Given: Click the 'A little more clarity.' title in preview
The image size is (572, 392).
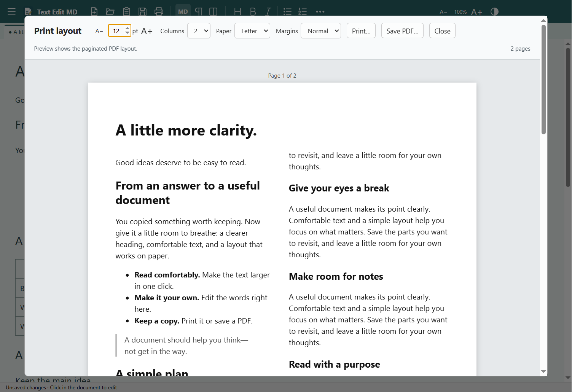Looking at the screenshot, I should tap(186, 130).
